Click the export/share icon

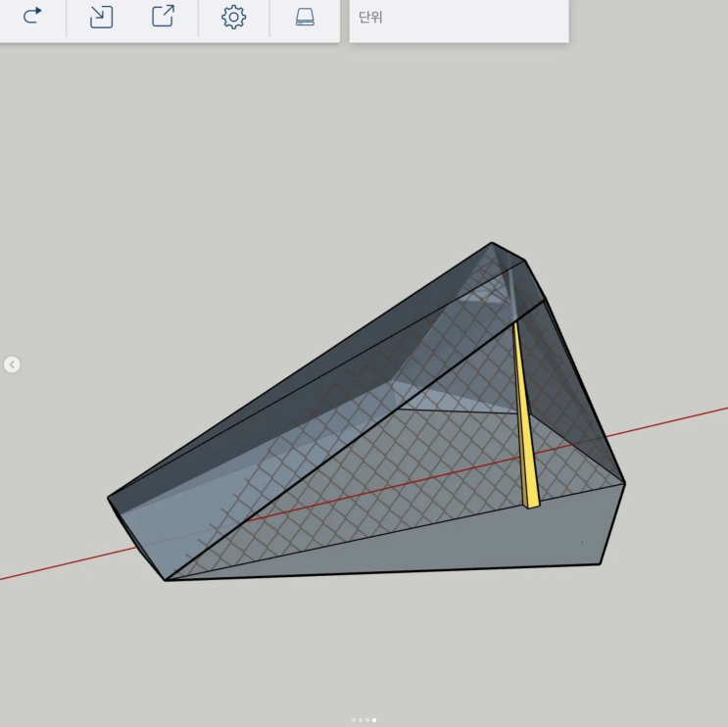point(163,17)
